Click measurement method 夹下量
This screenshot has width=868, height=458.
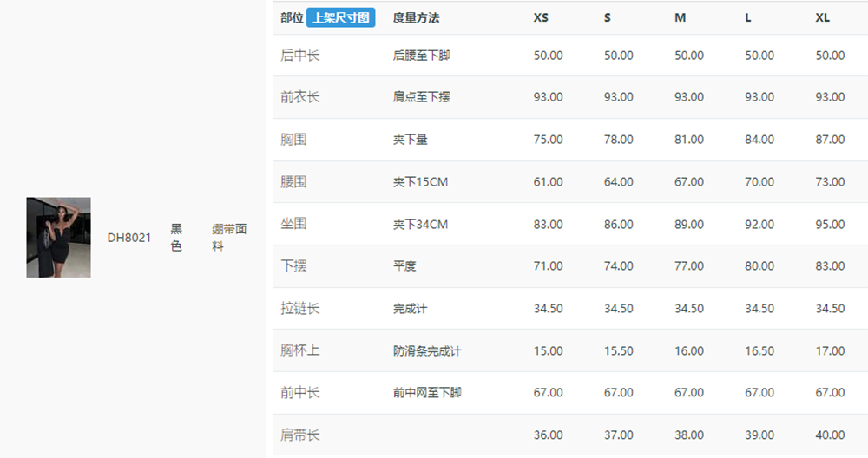click(411, 140)
